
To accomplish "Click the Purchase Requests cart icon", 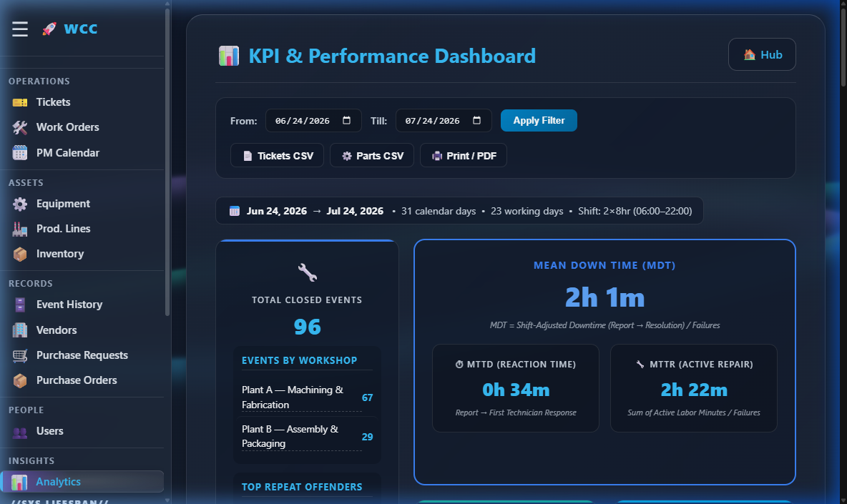I will pos(20,355).
